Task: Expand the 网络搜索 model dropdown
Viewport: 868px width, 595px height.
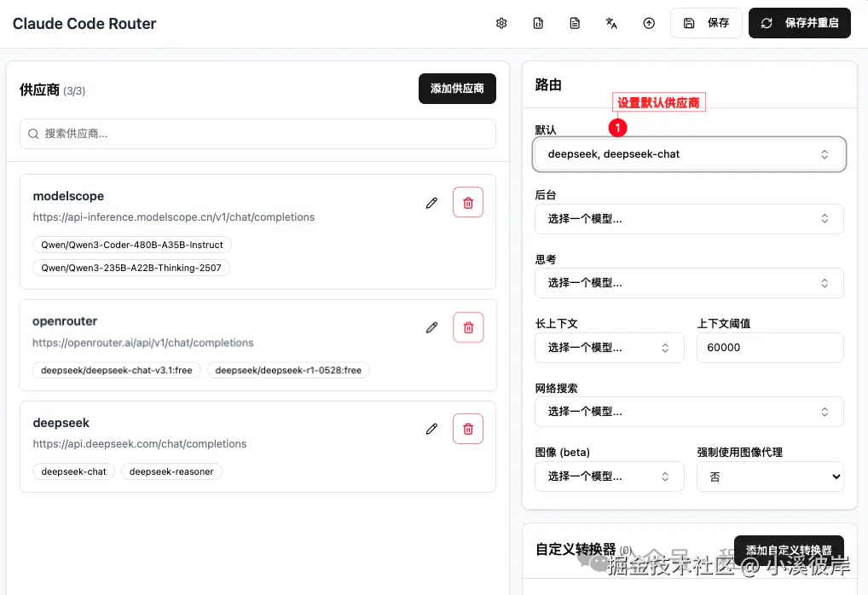Action: point(689,411)
